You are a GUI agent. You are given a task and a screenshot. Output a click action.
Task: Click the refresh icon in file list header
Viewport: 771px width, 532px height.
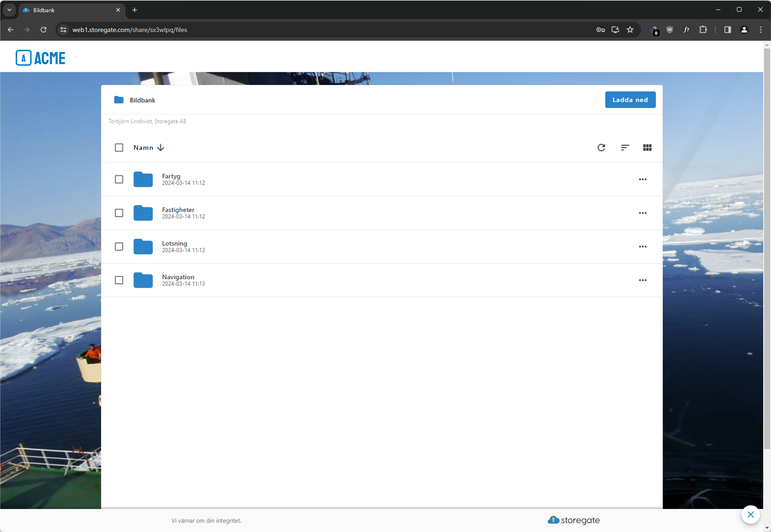(x=601, y=148)
